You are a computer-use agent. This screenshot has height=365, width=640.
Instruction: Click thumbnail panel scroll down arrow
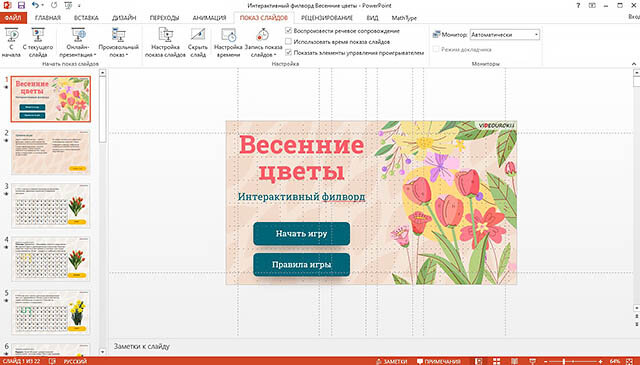point(102,352)
